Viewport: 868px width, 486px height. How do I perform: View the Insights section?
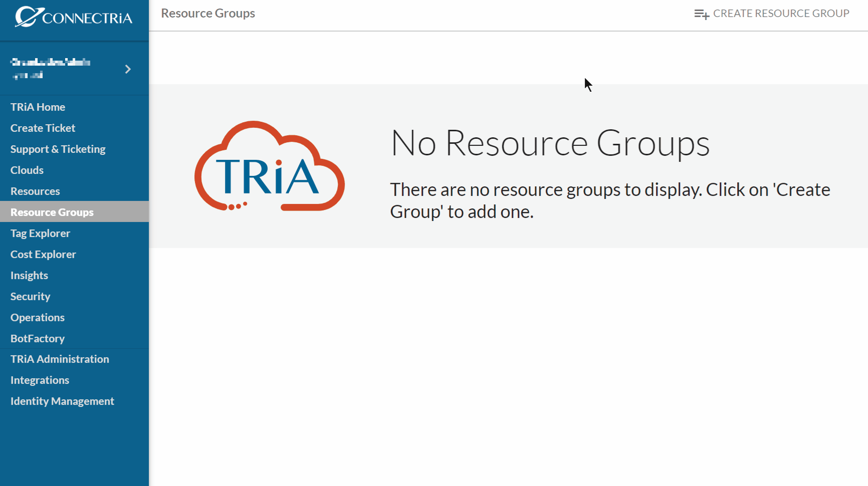click(74, 275)
